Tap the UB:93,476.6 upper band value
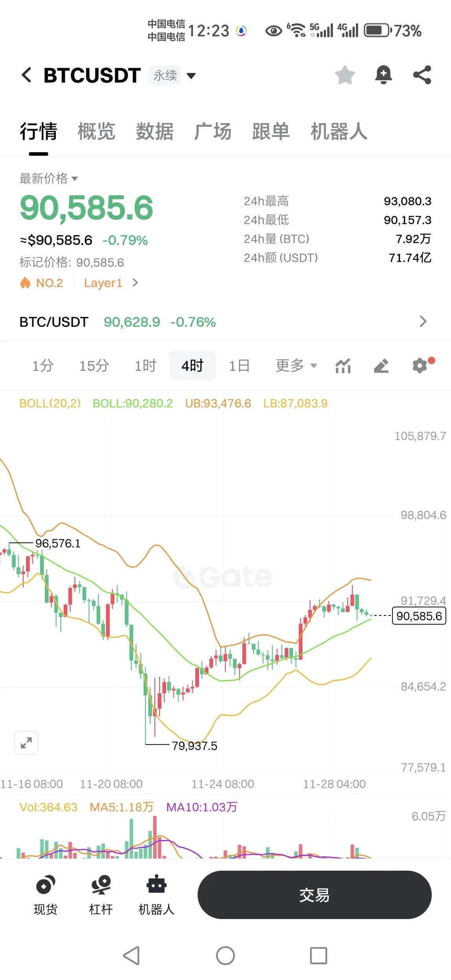The image size is (451, 980). coord(218,403)
